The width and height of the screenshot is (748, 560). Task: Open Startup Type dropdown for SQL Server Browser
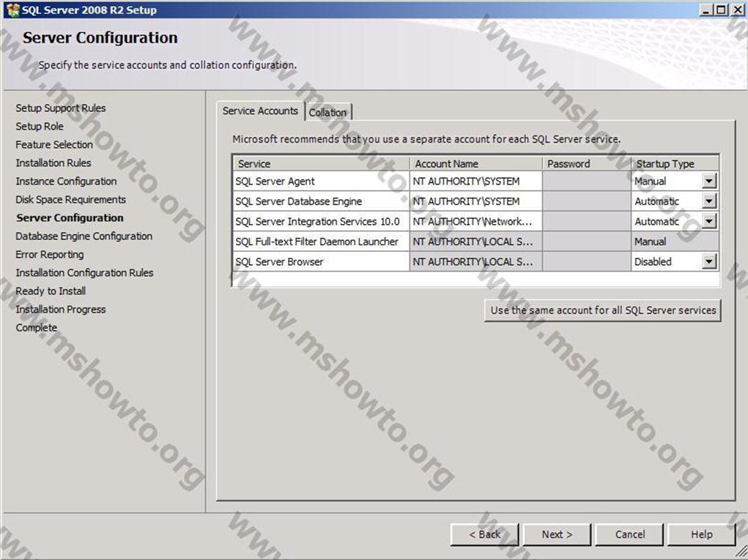pos(709,261)
